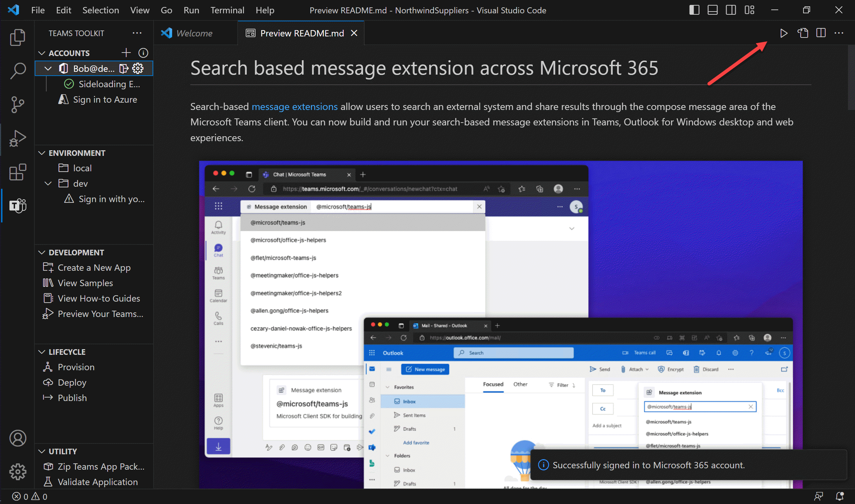
Task: Select the local environment
Action: click(x=82, y=168)
